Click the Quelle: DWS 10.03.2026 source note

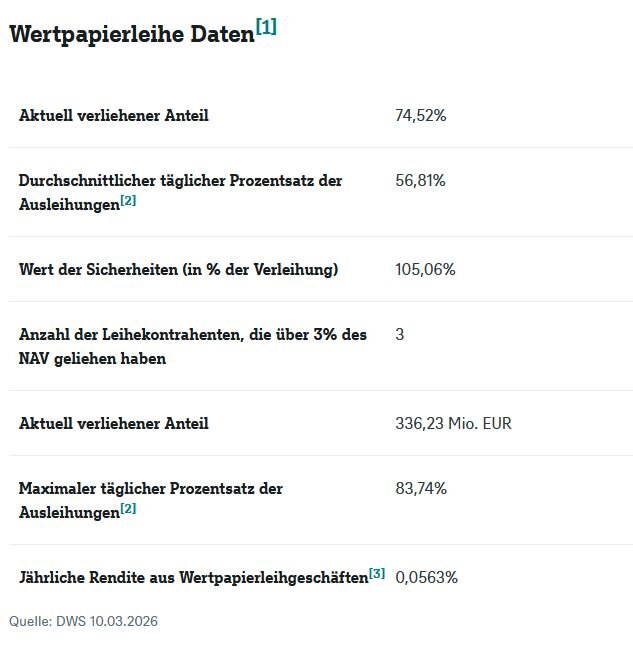83,621
